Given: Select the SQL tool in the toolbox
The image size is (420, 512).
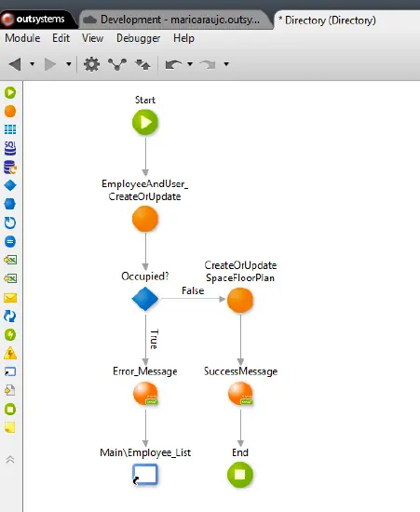Looking at the screenshot, I should [10, 148].
